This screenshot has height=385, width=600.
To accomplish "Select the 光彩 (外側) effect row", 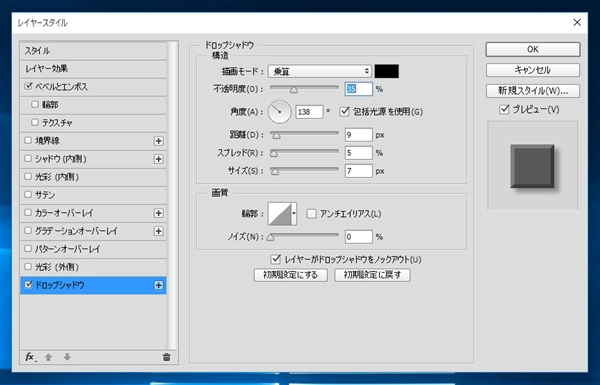I will 93,267.
